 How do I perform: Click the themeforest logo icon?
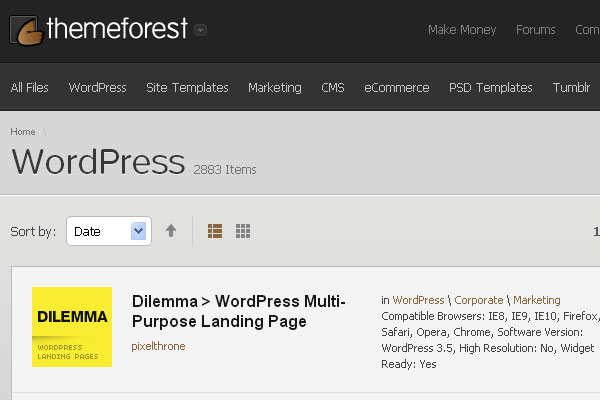pos(26,30)
